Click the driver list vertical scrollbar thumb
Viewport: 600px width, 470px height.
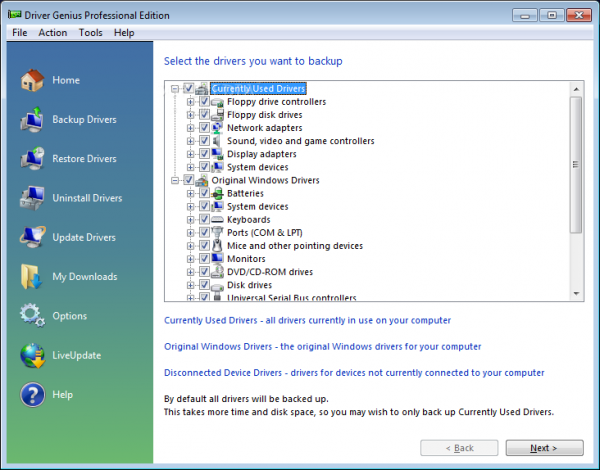pos(576,165)
